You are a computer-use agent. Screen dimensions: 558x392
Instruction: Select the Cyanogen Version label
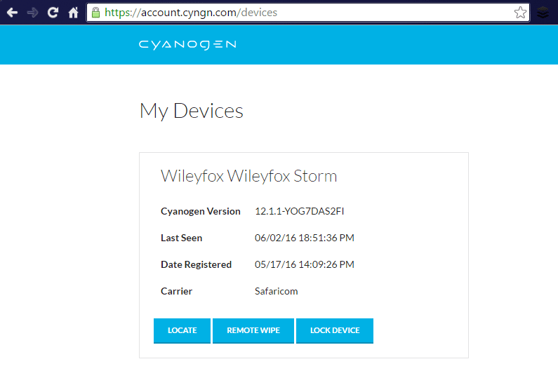200,211
